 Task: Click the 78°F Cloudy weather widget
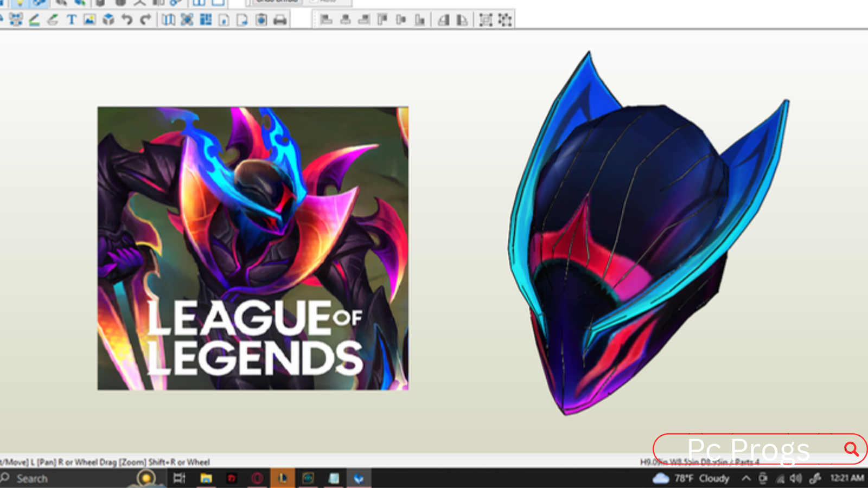tap(691, 478)
